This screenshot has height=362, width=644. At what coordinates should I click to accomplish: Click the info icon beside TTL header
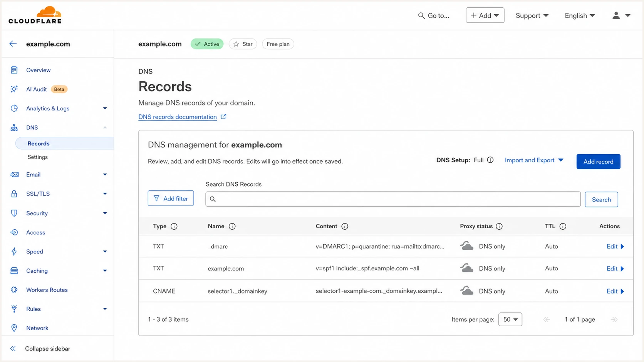coord(563,226)
